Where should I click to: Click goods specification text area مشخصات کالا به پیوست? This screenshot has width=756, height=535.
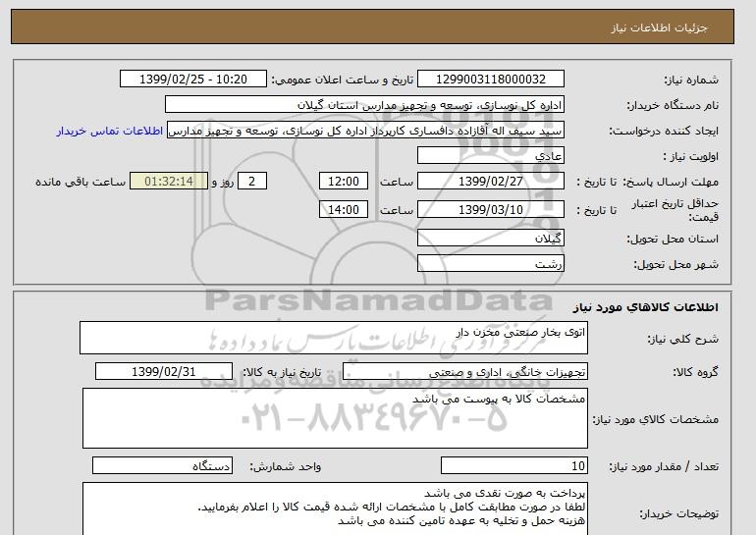(335, 418)
